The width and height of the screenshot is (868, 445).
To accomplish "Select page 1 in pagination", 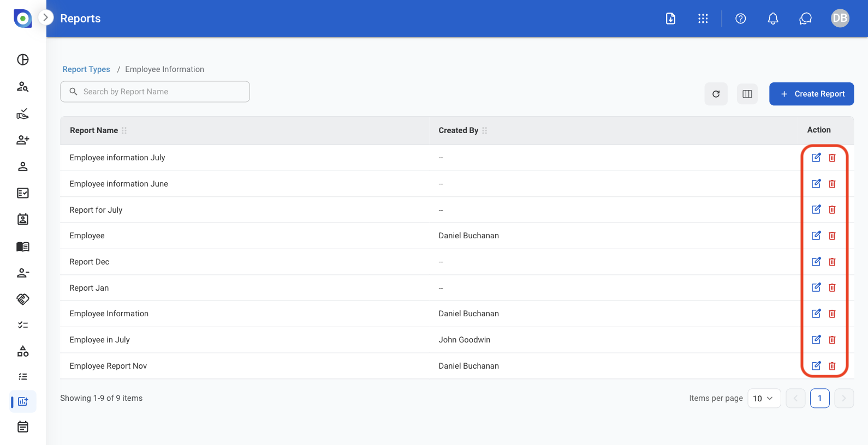I will coord(820,398).
